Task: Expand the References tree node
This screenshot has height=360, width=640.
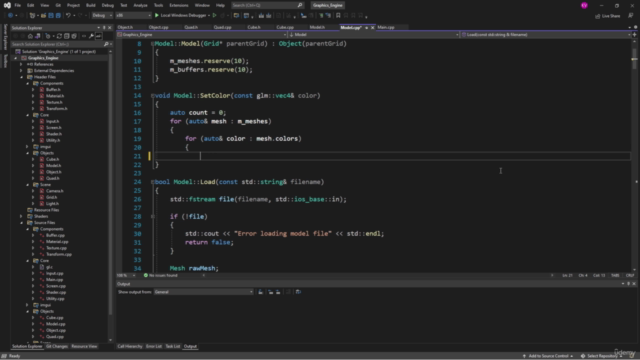Action: (x=21, y=64)
